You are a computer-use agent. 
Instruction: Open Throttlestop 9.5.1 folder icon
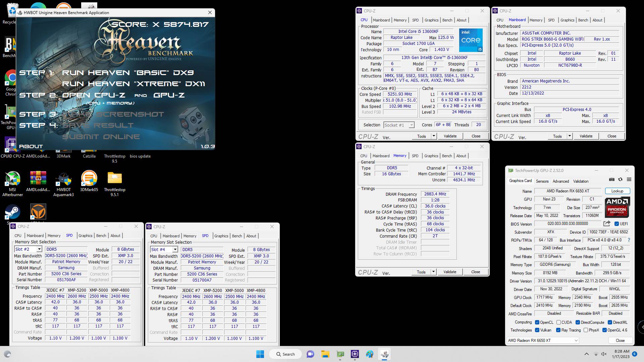pyautogui.click(x=114, y=183)
